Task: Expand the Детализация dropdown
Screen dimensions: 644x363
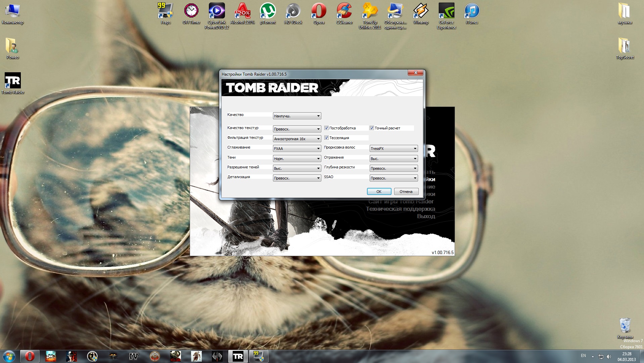Action: (x=297, y=178)
